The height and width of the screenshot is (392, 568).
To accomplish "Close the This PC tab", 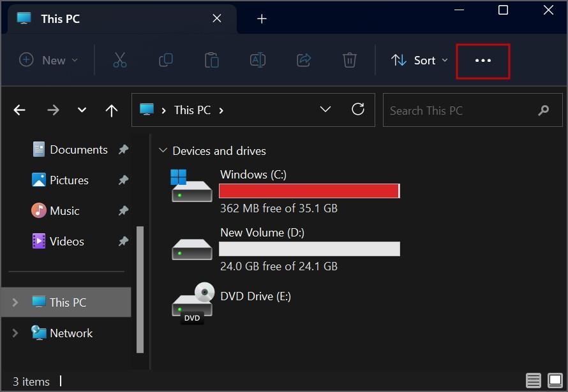I will pos(216,18).
